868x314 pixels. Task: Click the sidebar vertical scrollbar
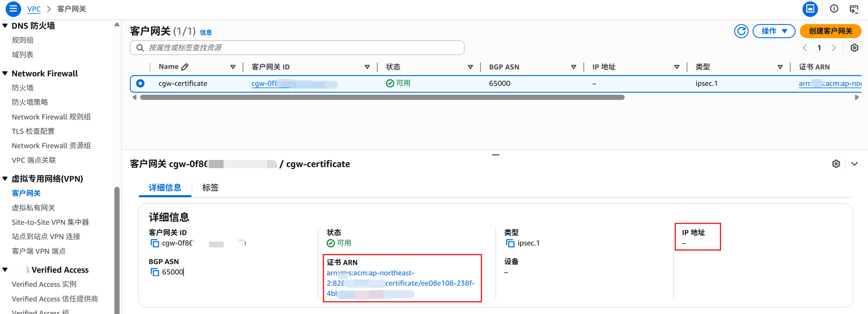(x=117, y=250)
